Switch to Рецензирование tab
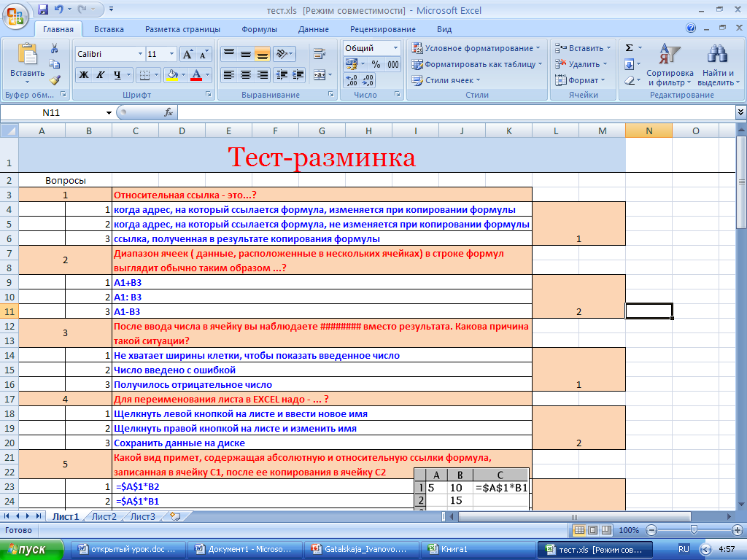Viewport: 747px width, 560px height. (382, 29)
